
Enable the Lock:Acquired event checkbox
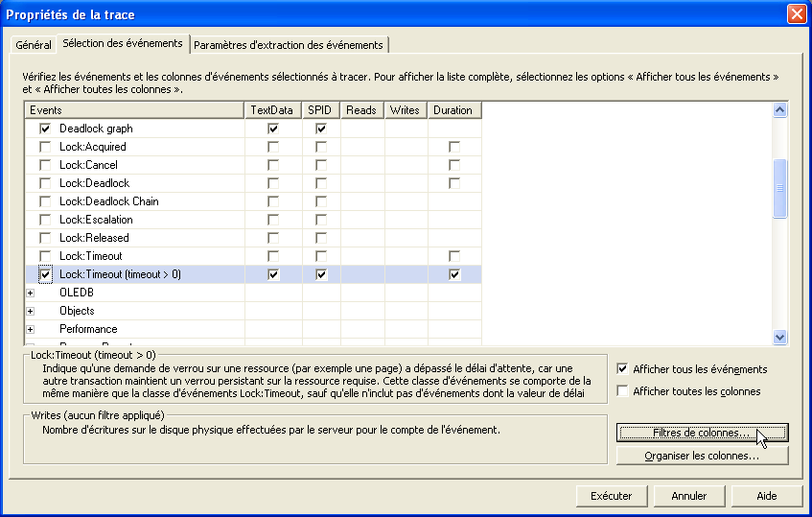pyautogui.click(x=44, y=147)
